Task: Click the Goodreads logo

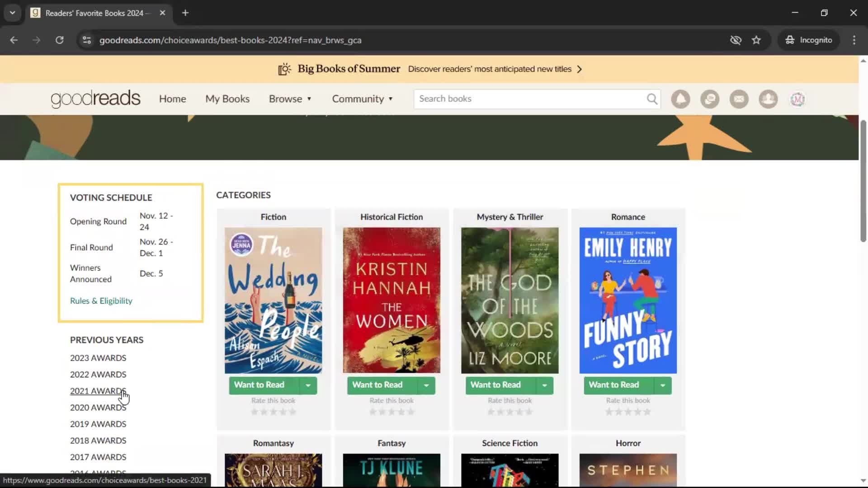Action: [x=95, y=99]
